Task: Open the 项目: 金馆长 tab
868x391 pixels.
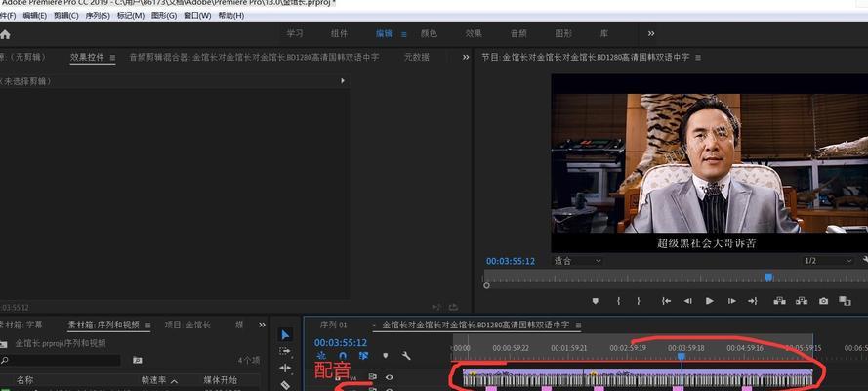Action: (188, 326)
